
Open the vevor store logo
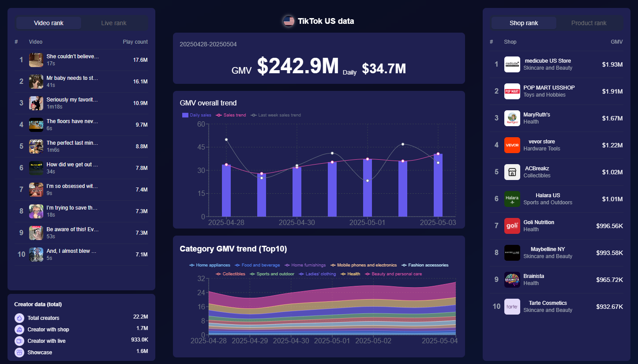512,145
